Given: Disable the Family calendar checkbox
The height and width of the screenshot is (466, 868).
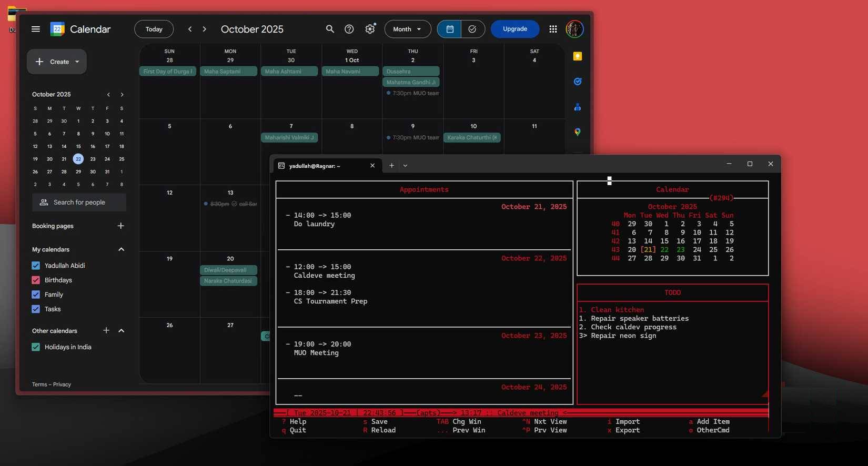Looking at the screenshot, I should 36,295.
